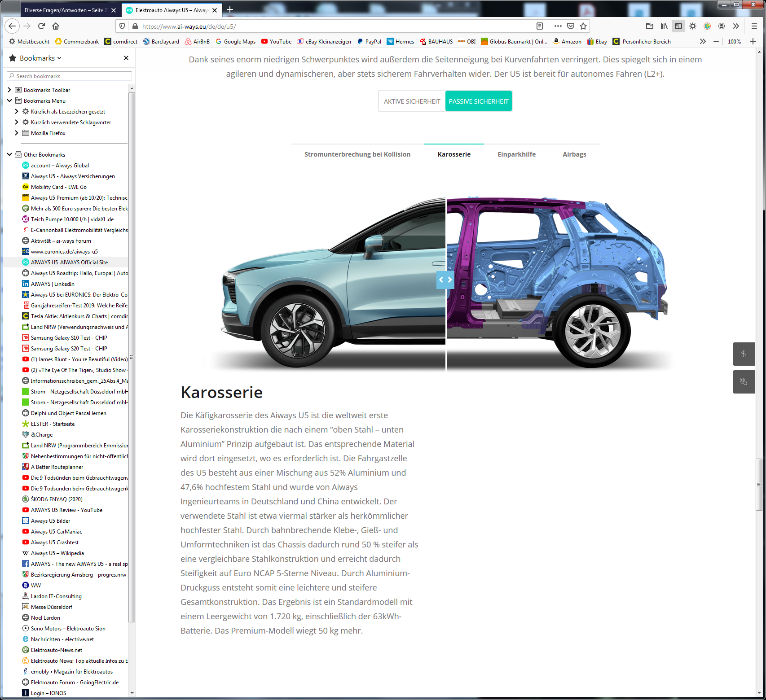Open tracking protection shield info
This screenshot has width=766, height=700.
tap(122, 26)
